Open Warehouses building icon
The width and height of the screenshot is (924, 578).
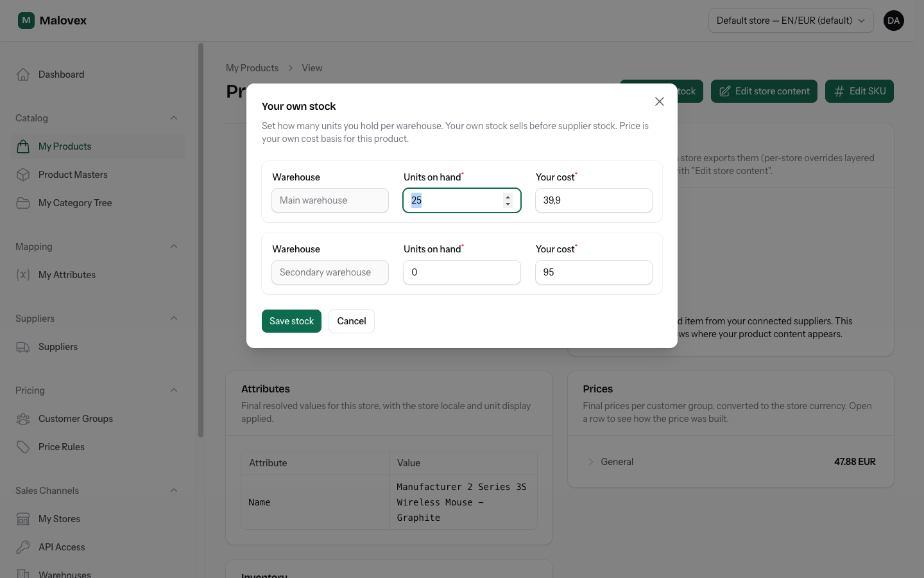coord(23,574)
